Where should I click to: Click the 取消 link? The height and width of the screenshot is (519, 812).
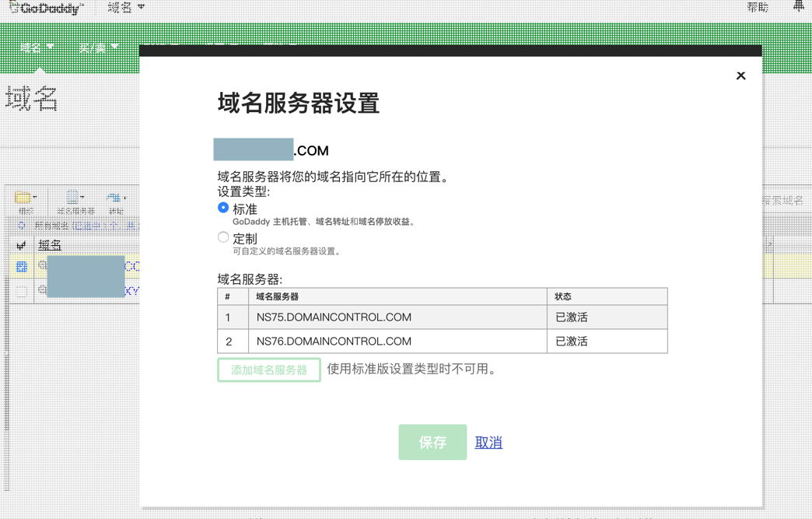(488, 442)
